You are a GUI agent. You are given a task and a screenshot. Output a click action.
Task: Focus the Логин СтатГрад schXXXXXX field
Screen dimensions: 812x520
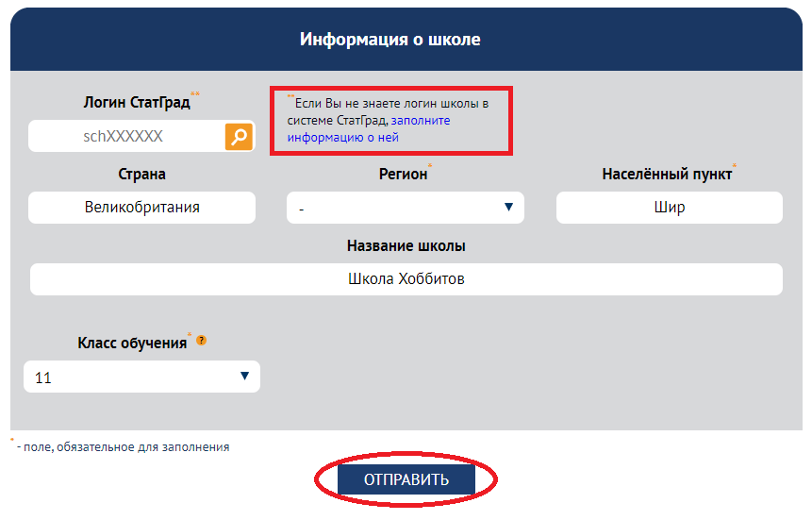tap(127, 136)
